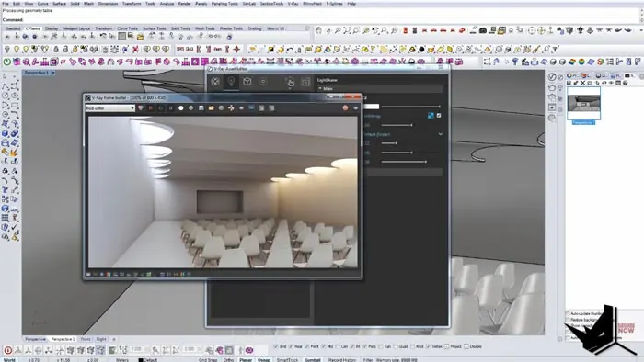Toggle the Mid osnap checkbox

324,346
